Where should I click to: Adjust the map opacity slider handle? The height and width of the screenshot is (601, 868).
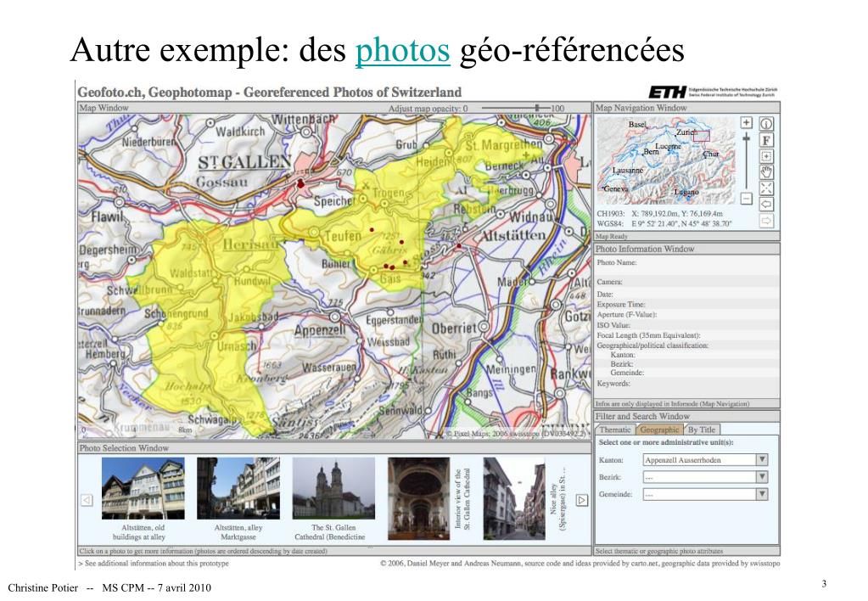pos(537,108)
